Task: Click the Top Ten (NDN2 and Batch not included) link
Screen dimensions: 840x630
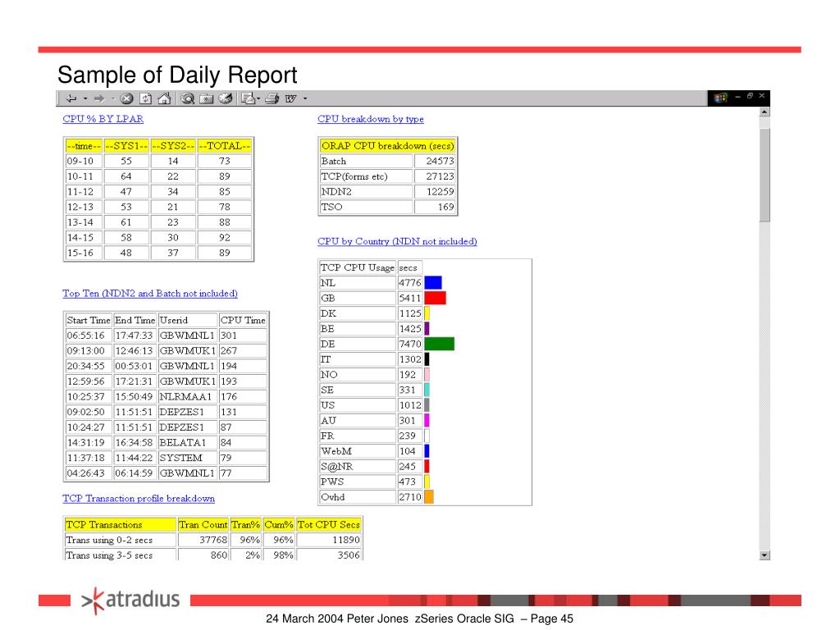Action: coord(150,294)
